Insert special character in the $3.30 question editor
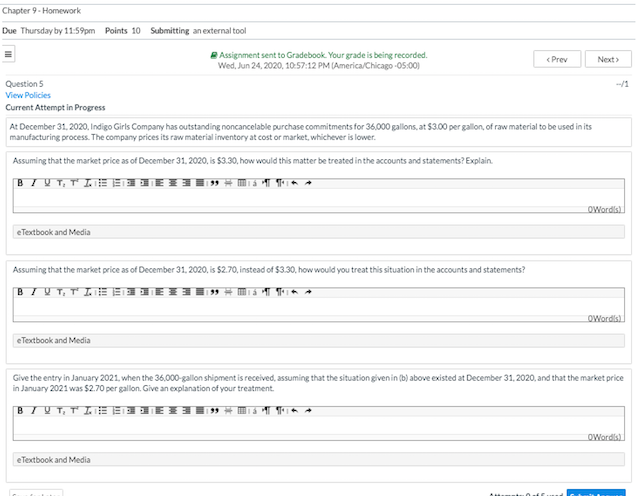The height and width of the screenshot is (496, 636). [x=255, y=183]
